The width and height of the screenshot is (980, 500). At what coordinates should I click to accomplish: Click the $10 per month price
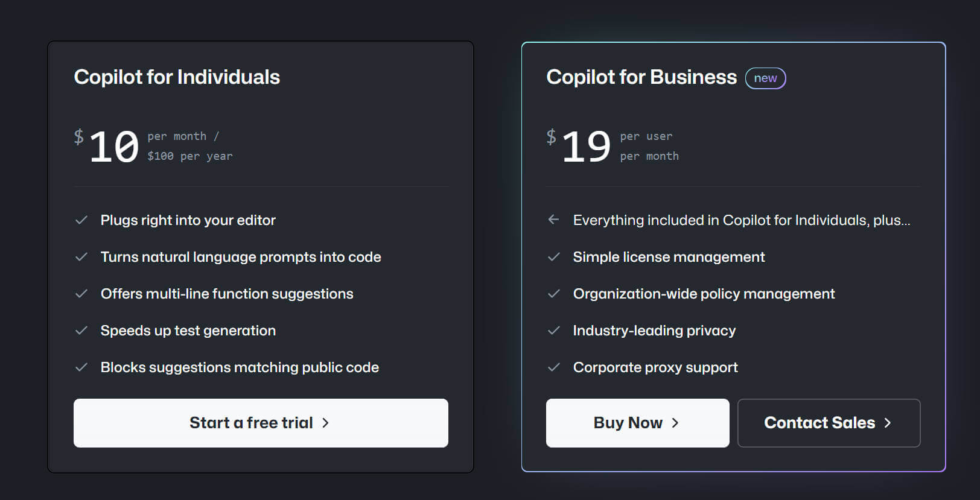coord(114,147)
